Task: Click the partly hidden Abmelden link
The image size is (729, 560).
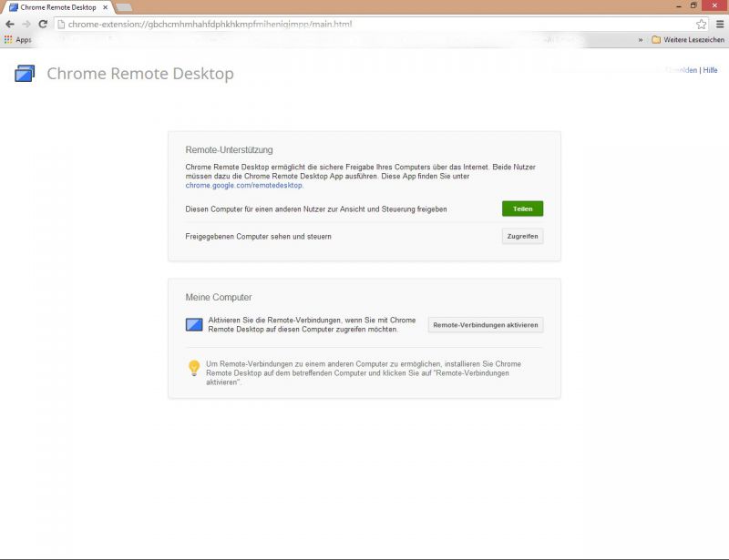Action: point(682,70)
